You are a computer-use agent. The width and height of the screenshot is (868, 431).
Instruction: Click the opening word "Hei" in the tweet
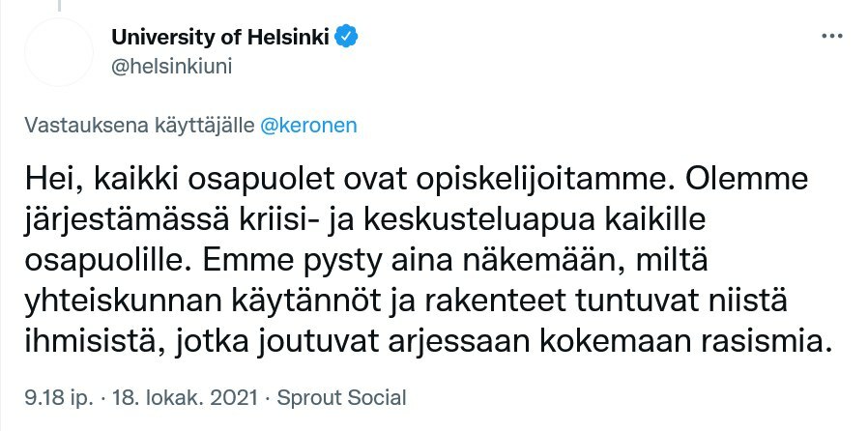44,183
